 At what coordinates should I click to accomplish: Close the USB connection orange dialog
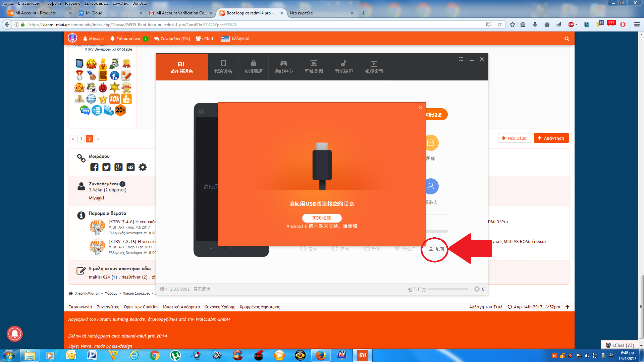pyautogui.click(x=420, y=108)
